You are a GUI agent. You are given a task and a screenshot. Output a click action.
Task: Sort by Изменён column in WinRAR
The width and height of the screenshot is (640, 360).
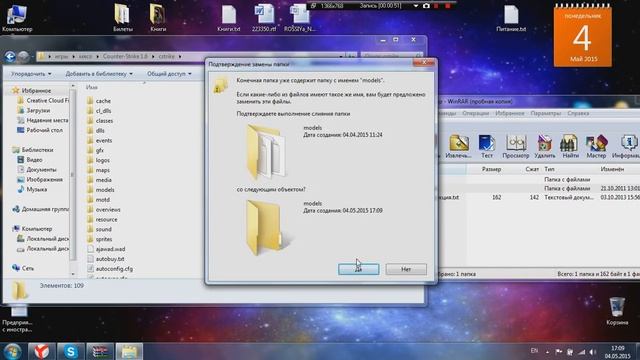pyautogui.click(x=612, y=169)
